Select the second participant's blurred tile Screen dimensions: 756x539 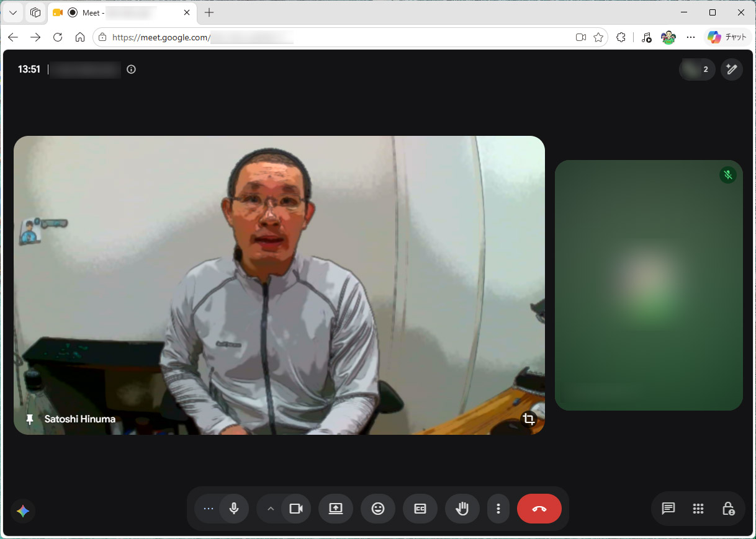[x=649, y=285]
